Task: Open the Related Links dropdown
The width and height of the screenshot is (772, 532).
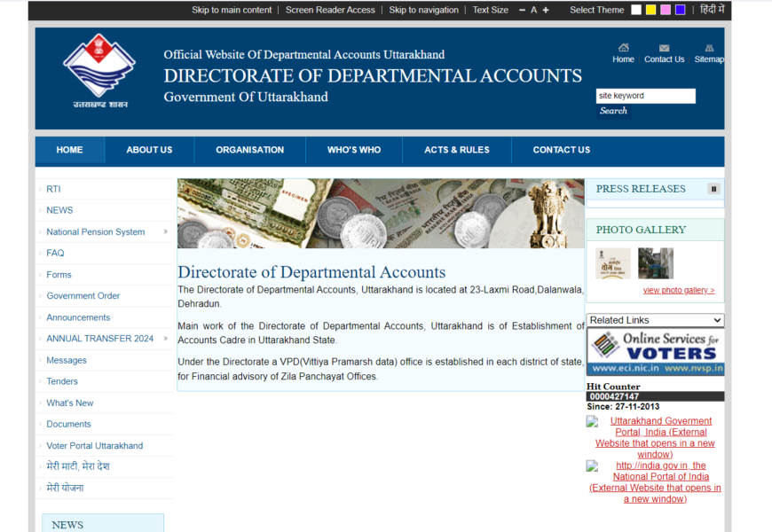Action: (655, 320)
